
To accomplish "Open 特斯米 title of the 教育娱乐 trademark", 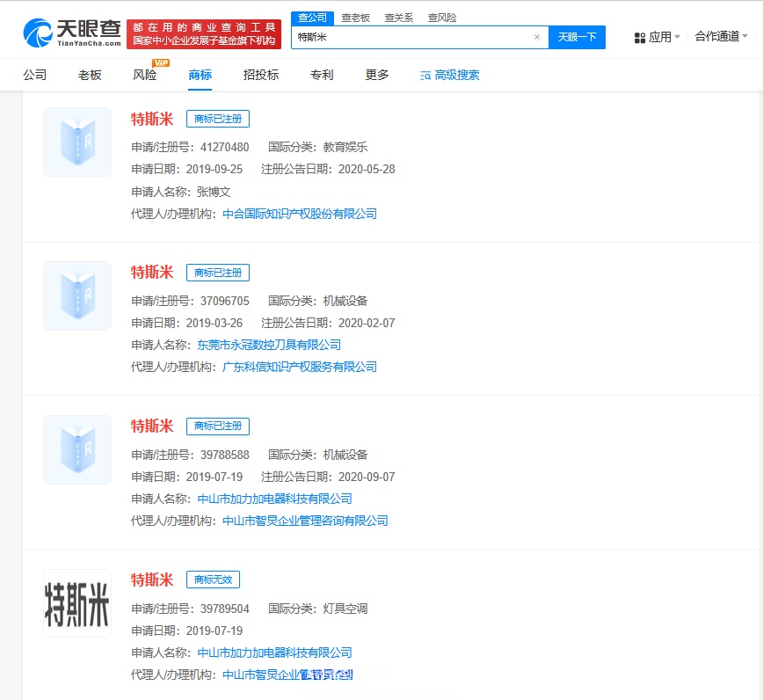I will click(152, 119).
